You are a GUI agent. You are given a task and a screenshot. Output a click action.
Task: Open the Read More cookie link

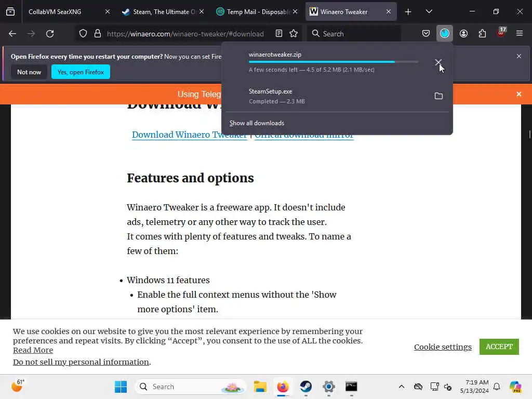coord(33,350)
